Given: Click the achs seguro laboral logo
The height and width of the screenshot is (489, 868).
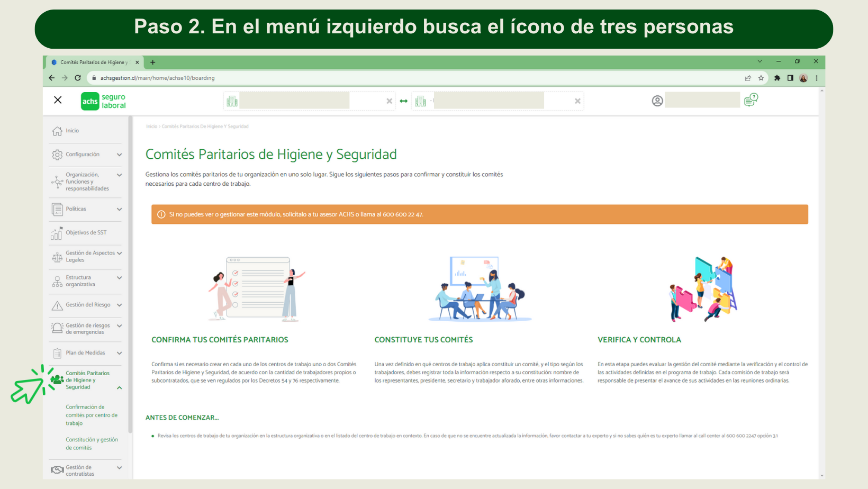Looking at the screenshot, I should (x=104, y=101).
